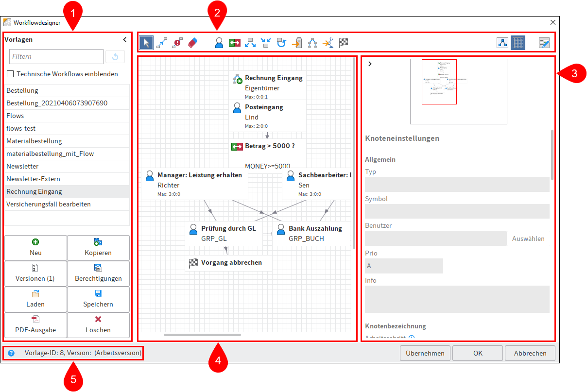Select materialbestellung_mit_Flow template
This screenshot has height=392, width=587.
[x=67, y=153]
